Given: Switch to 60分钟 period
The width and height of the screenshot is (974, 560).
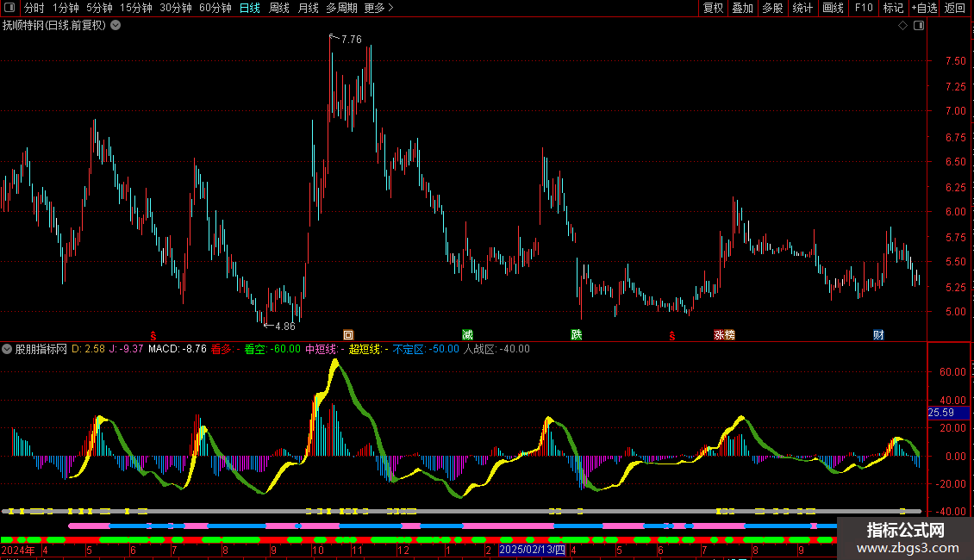Looking at the screenshot, I should [215, 8].
